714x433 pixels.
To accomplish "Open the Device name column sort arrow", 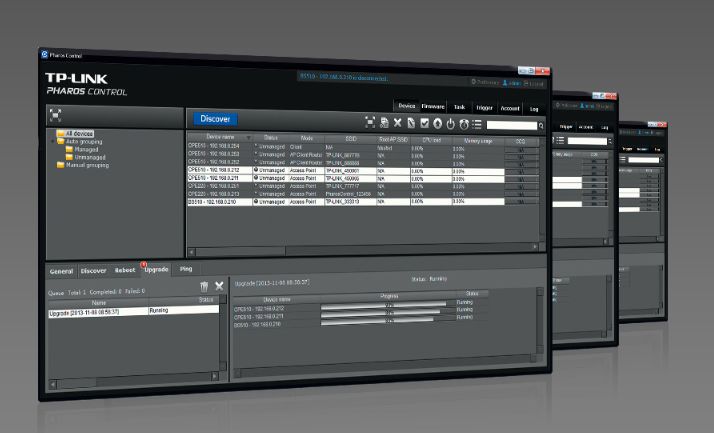I will coord(248,137).
